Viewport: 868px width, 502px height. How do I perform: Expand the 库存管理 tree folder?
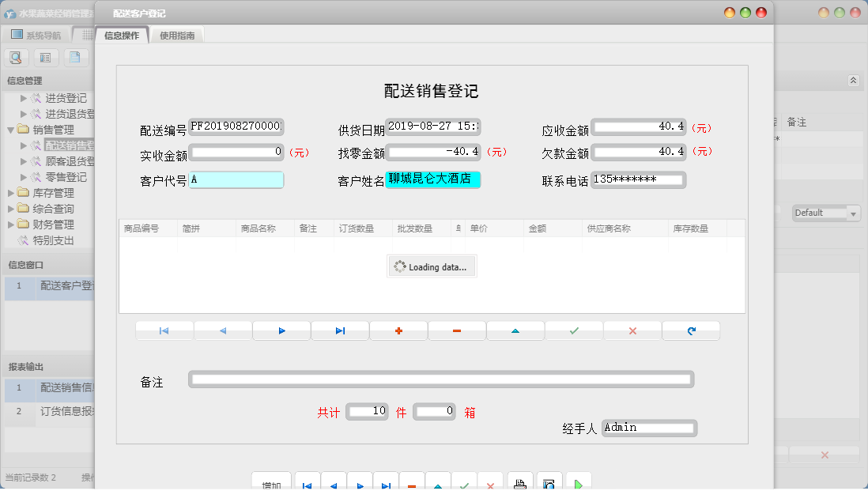(11, 193)
